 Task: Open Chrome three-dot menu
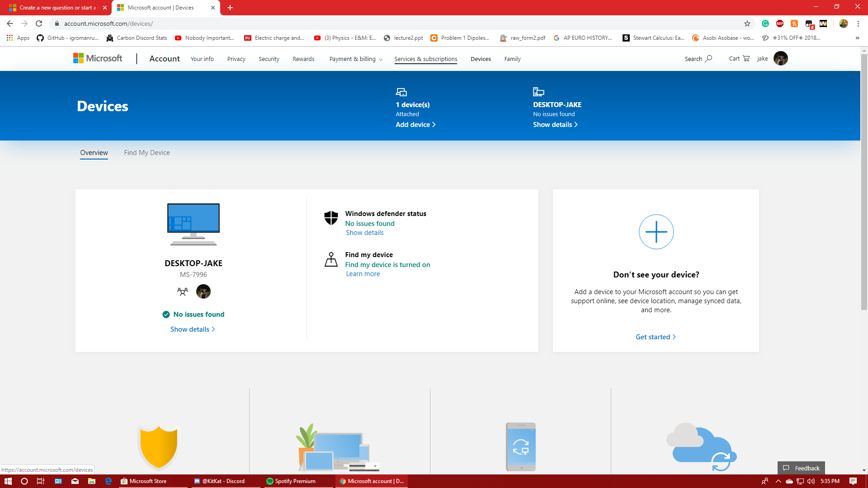click(x=859, y=23)
